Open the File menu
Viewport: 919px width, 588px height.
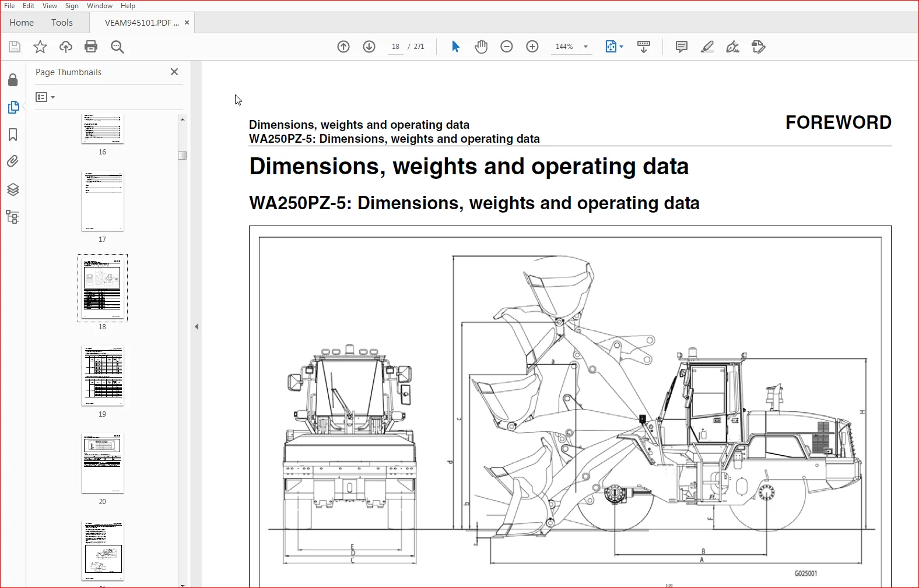coord(9,6)
